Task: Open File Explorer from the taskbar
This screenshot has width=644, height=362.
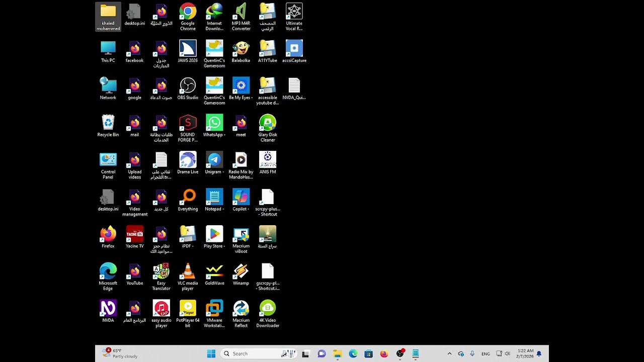Action: coord(338,353)
